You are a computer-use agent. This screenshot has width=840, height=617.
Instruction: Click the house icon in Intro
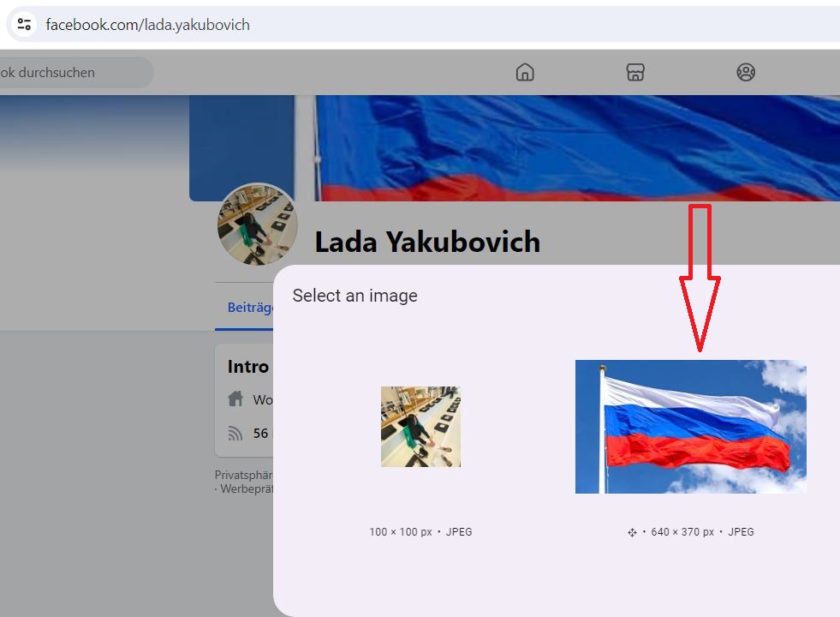pos(235,398)
